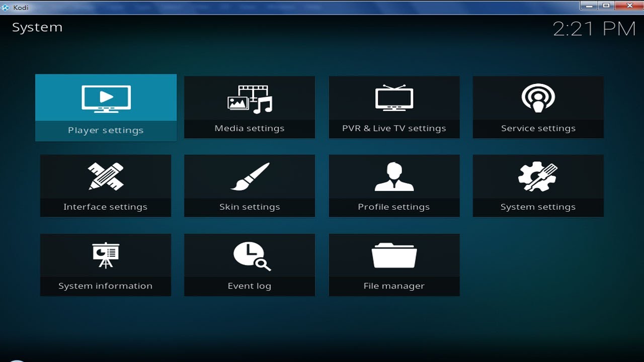Viewport: 644px width, 362px height.
Task: Click the Interface settings ruler and pencil icon
Action: 106,176
